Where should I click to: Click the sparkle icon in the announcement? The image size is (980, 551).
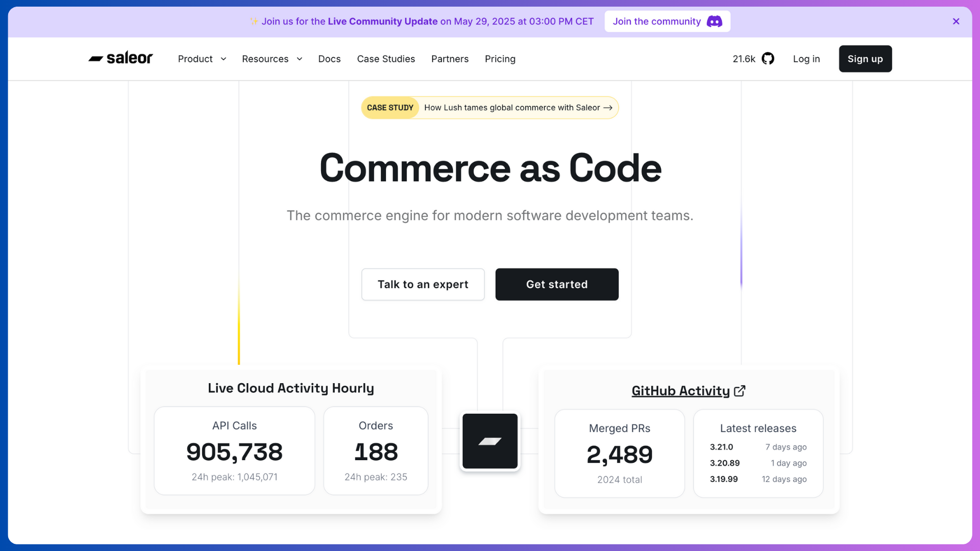pyautogui.click(x=254, y=21)
